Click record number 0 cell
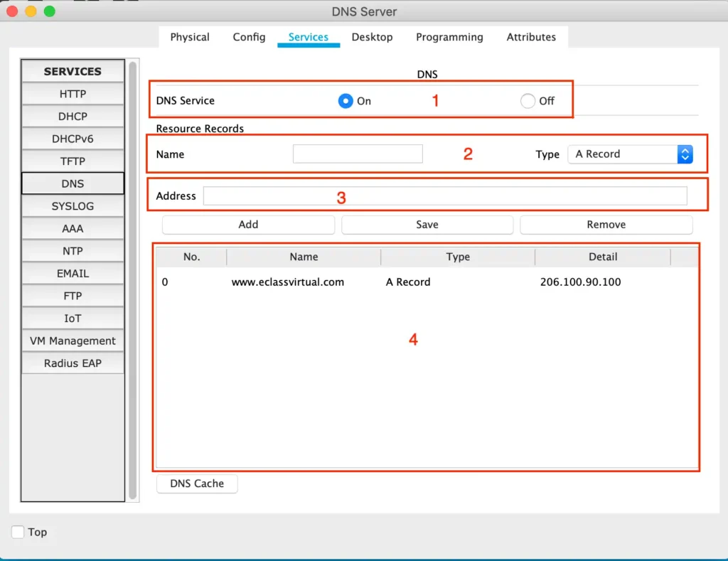The height and width of the screenshot is (561, 728). [165, 282]
